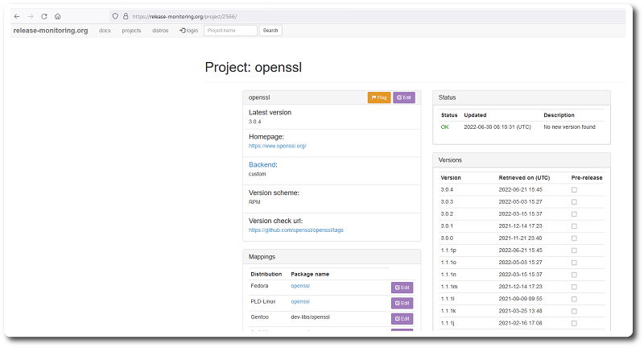The height and width of the screenshot is (348, 644).
Task: Open release-monitoring.org home link
Action: pos(51,31)
